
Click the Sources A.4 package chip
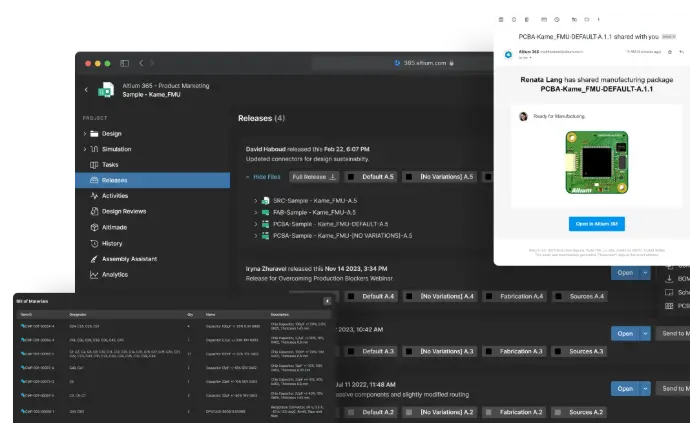(580, 297)
